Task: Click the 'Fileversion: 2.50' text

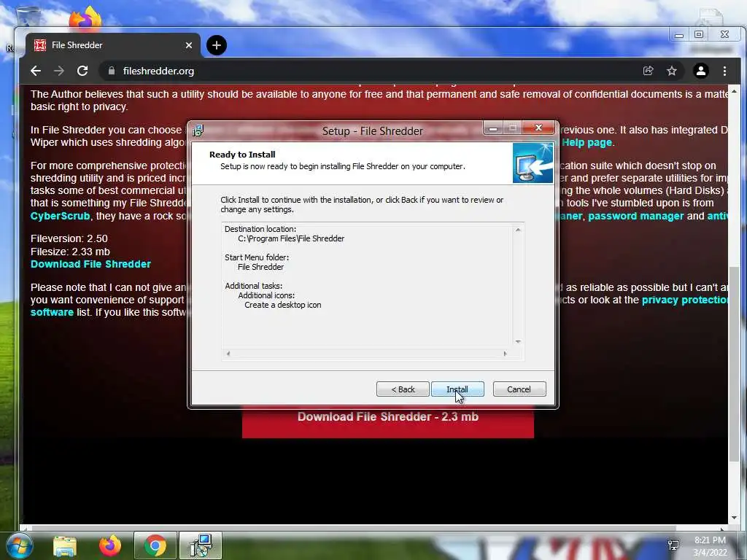Action: (69, 238)
